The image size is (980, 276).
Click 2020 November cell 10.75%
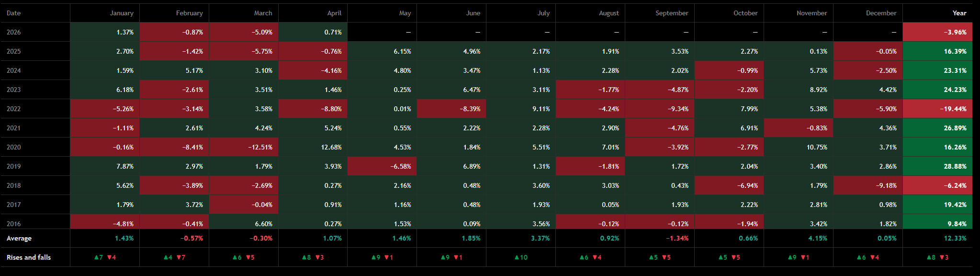799,147
